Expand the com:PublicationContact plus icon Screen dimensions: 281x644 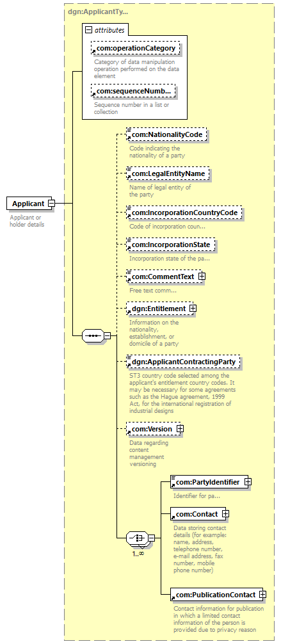click(x=262, y=594)
